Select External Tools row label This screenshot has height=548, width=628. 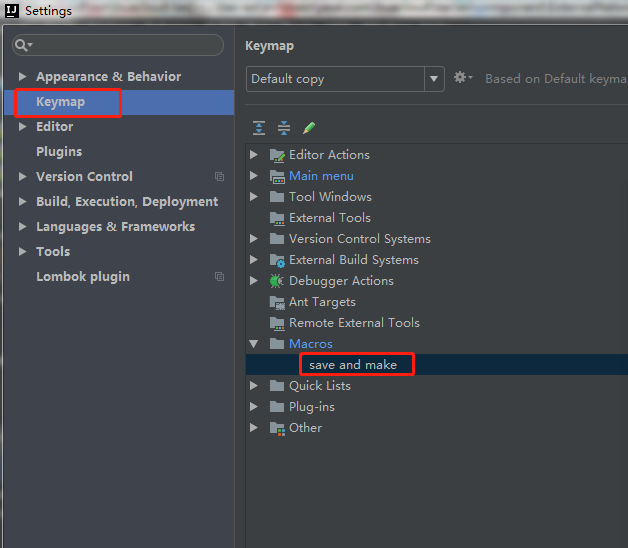[x=330, y=218]
